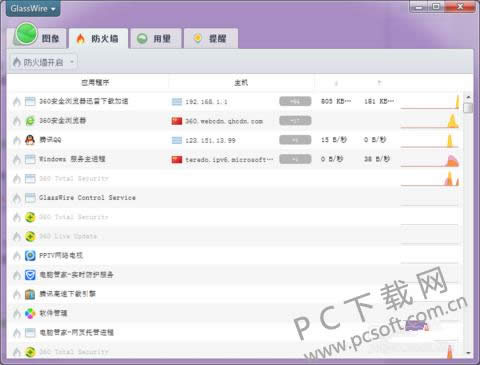Click the vertical scrollbar thumb
The height and width of the screenshot is (365, 480).
[x=468, y=108]
